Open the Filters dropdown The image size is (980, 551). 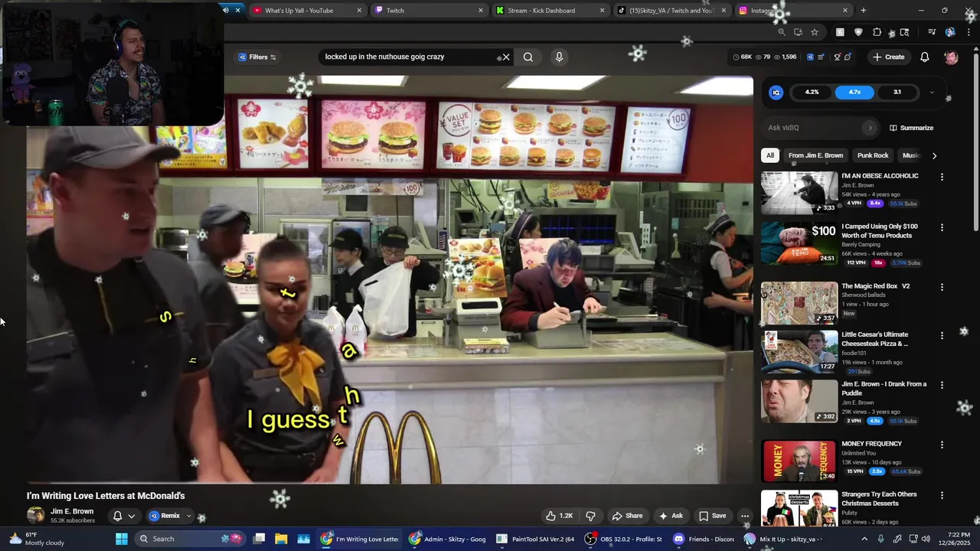[x=257, y=57]
